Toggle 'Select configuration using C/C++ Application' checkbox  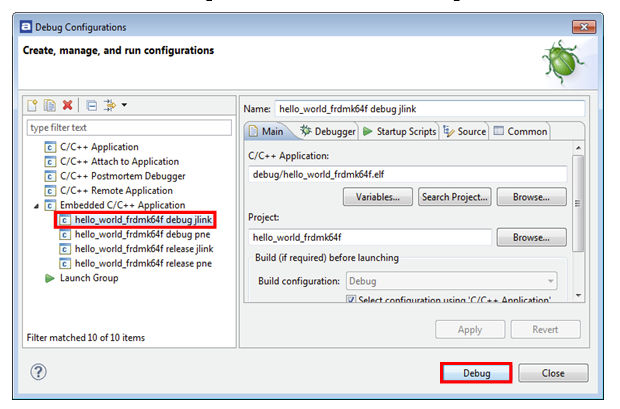click(x=351, y=300)
